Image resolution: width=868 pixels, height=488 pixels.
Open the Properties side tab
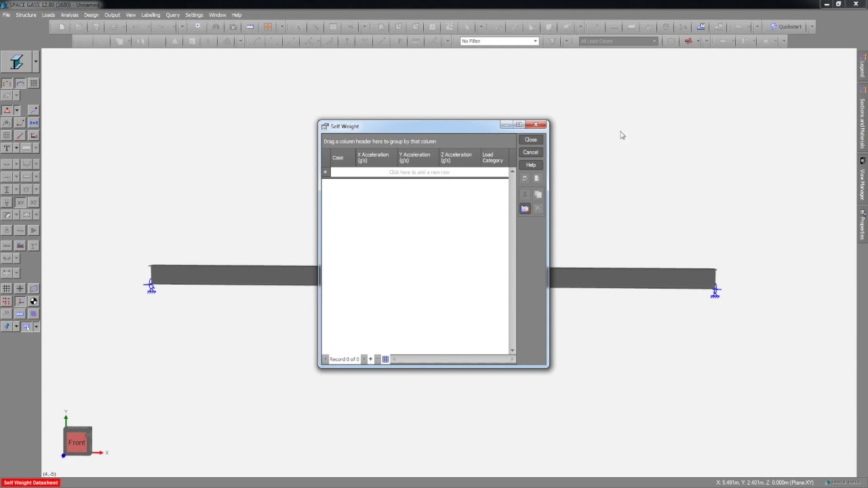tap(863, 224)
